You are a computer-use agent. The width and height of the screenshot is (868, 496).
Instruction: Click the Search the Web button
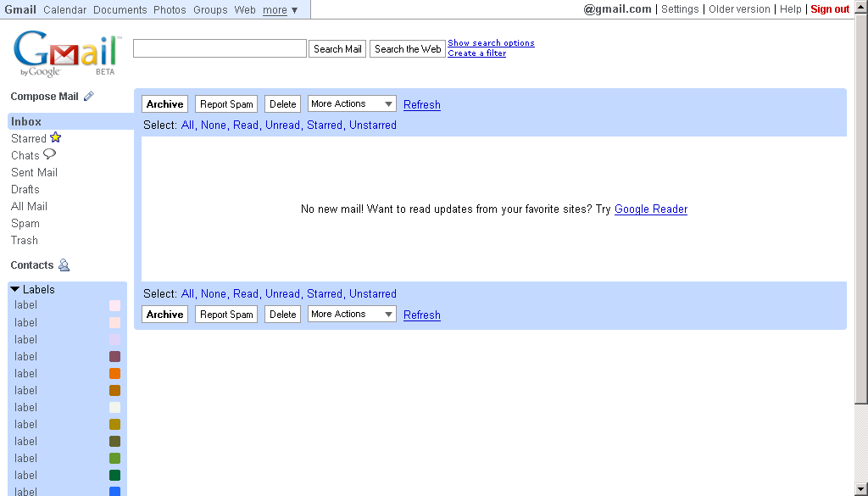pyautogui.click(x=408, y=48)
